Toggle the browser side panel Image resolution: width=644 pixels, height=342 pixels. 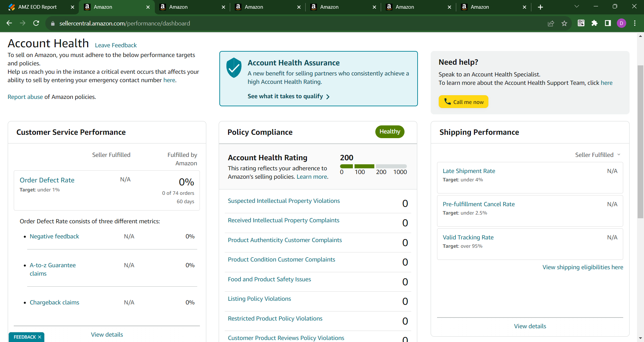tap(608, 23)
